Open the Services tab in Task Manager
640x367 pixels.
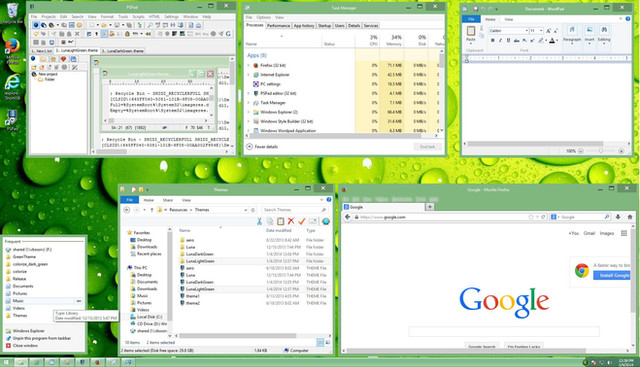coord(371,26)
